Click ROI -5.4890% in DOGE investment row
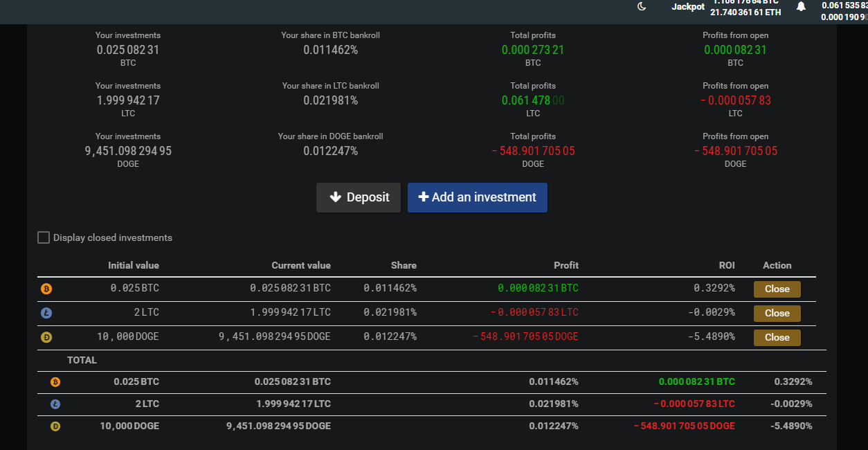 pyautogui.click(x=712, y=336)
